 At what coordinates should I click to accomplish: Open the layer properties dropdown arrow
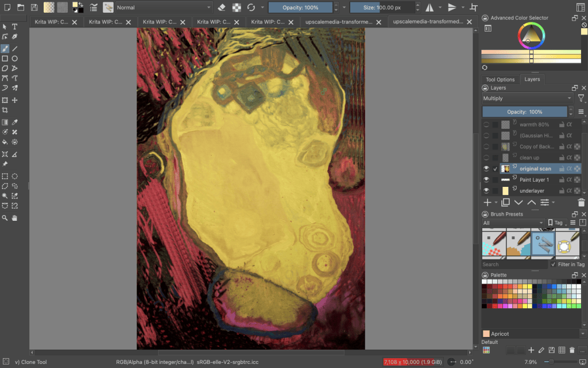click(x=554, y=203)
